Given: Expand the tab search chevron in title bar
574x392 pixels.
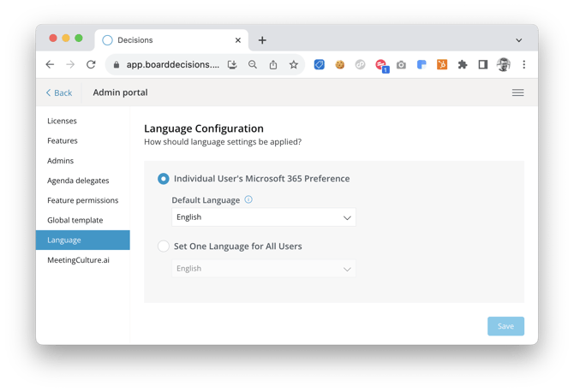Looking at the screenshot, I should (x=518, y=40).
